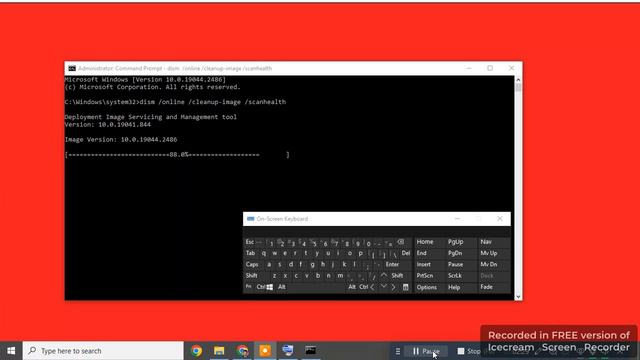Tap the Fade key on the On-Screen Keyboard
Viewport: 640px width, 360px height.
click(486, 287)
